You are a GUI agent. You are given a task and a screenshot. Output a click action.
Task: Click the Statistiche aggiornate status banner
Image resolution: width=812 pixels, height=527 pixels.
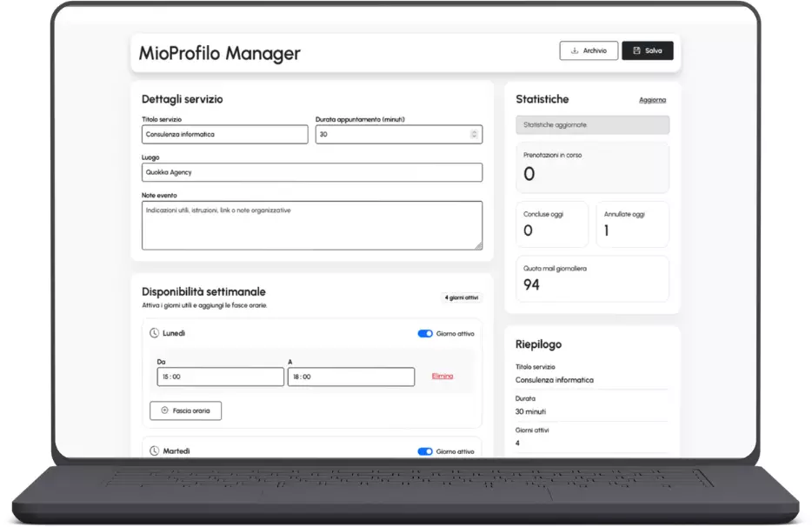tap(592, 124)
